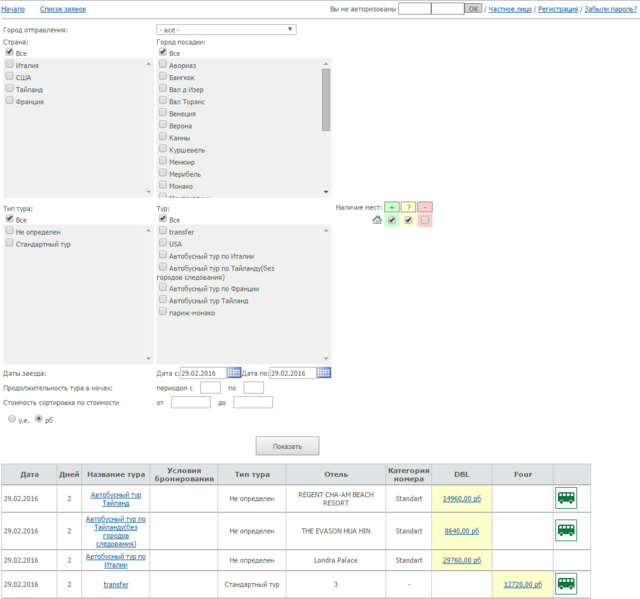Open calendar picker for 'Дата по' field
The image size is (640, 599).
tap(323, 373)
